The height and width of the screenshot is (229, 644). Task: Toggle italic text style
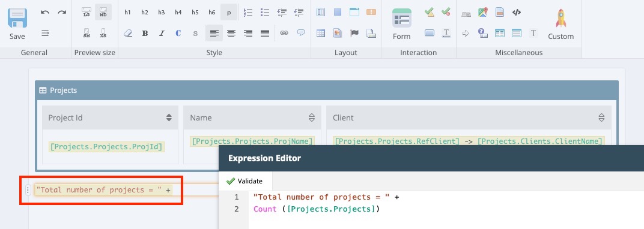tap(162, 34)
